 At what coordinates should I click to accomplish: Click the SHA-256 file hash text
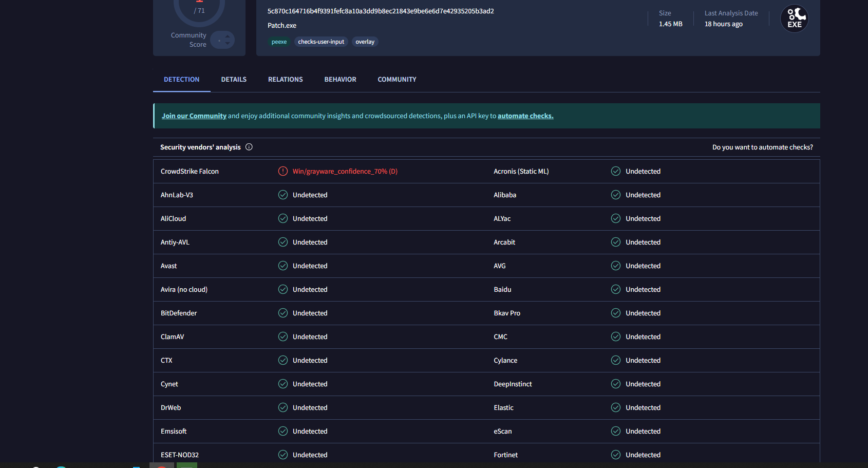click(381, 11)
